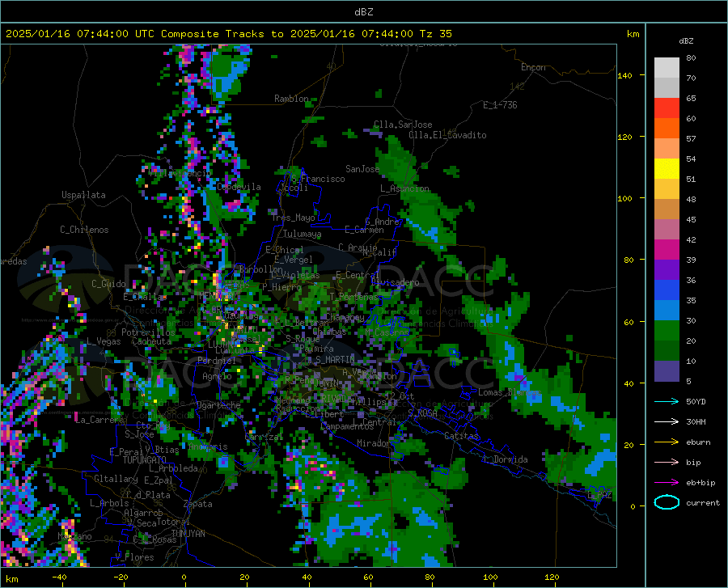Click the Carrizal place label
Screen dimensions: 728x588
pyautogui.click(x=263, y=437)
